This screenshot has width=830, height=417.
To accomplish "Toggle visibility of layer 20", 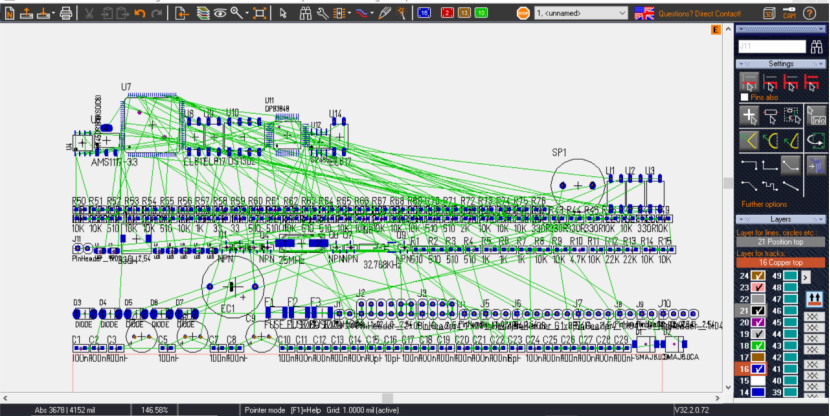I will coord(759,322).
